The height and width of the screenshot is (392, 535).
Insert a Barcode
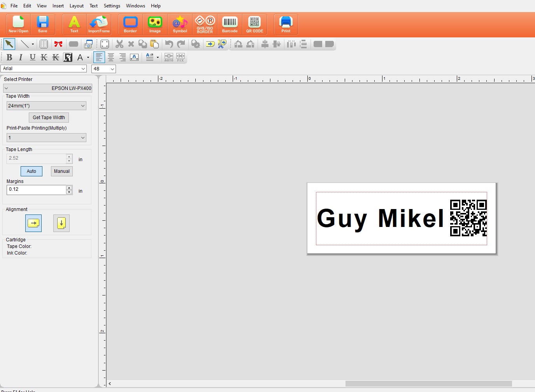[230, 25]
